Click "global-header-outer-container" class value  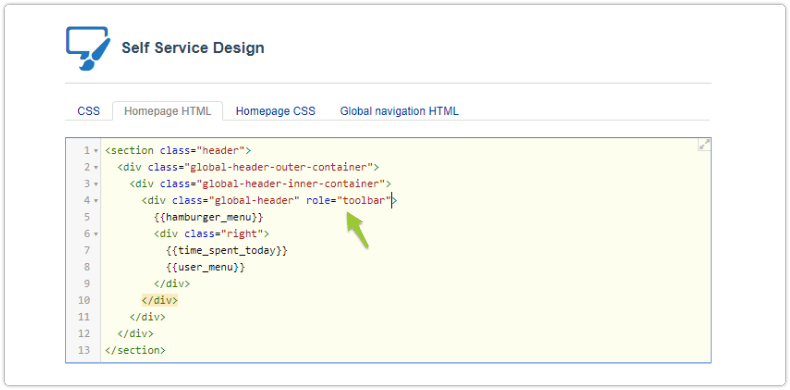point(279,167)
